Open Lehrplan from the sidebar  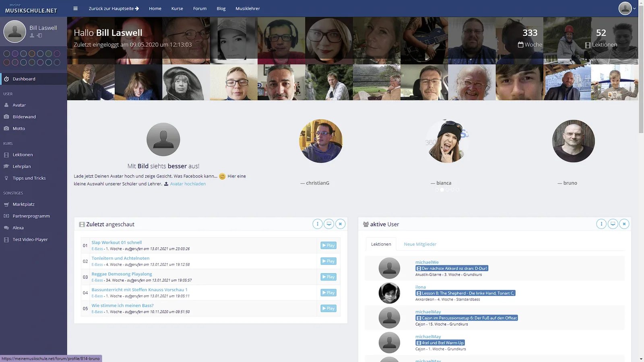[33, 167]
